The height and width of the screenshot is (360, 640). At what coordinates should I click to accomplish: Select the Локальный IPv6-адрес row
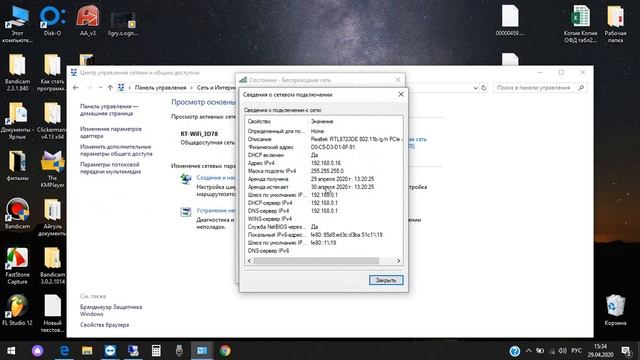(x=324, y=235)
